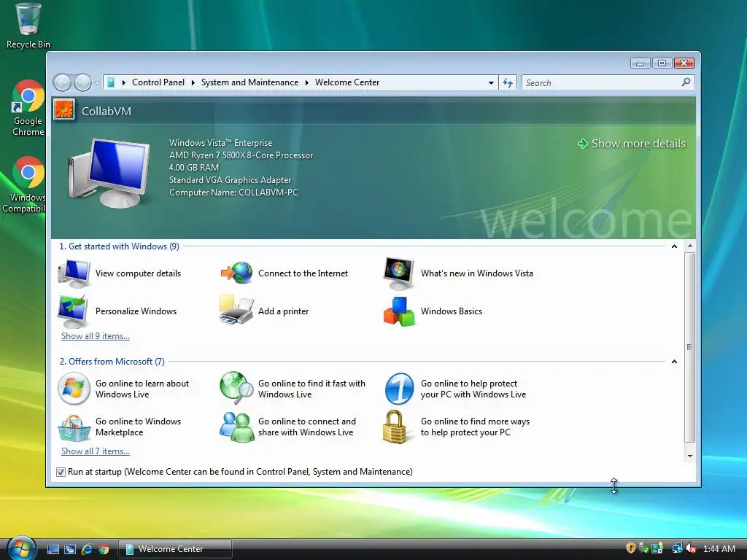The image size is (747, 560).
Task: Click the large computer monitor image
Action: [109, 173]
